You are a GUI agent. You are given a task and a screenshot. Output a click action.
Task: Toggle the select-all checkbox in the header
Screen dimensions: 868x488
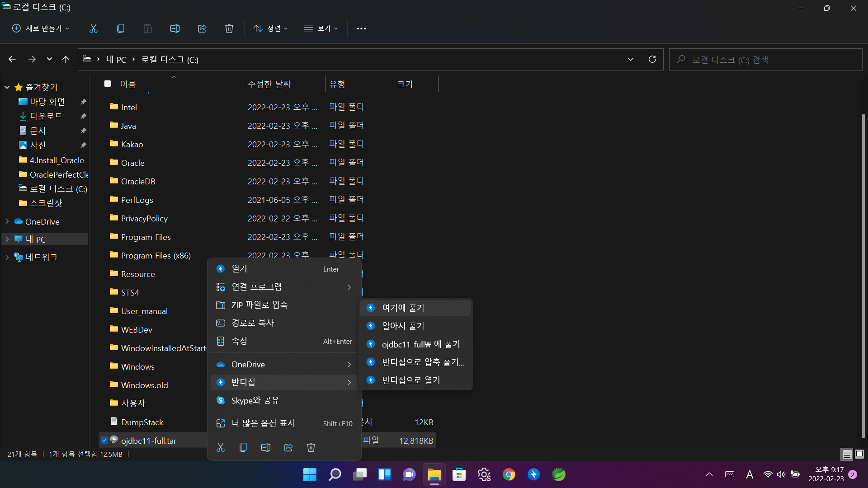pyautogui.click(x=108, y=84)
